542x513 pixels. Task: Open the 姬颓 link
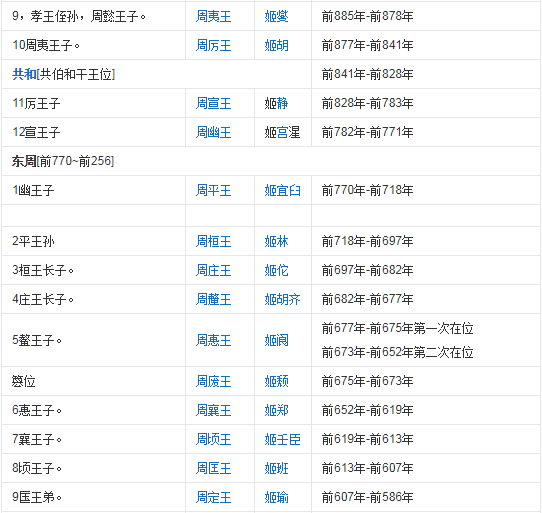coord(276,382)
